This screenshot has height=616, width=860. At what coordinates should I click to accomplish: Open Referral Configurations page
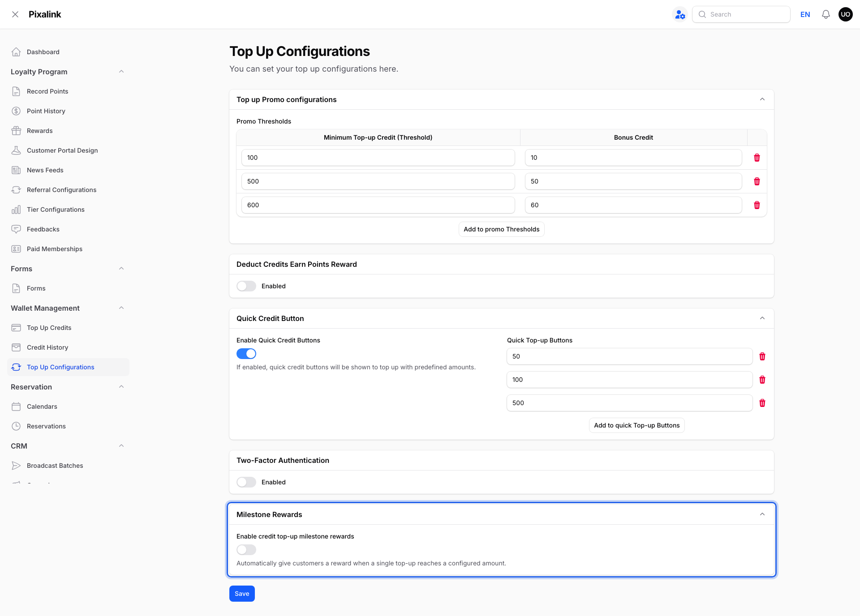(68, 190)
